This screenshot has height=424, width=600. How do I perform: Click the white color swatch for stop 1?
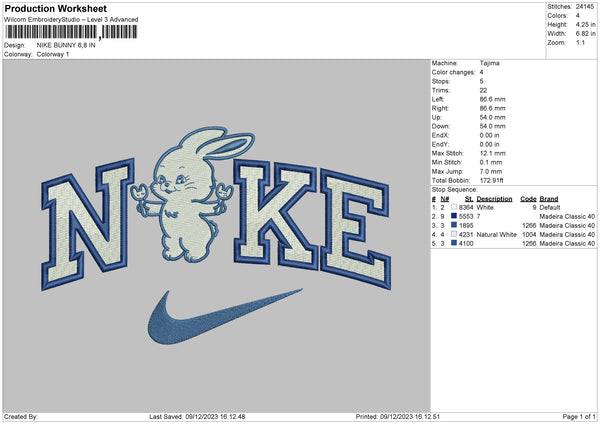coord(454,207)
